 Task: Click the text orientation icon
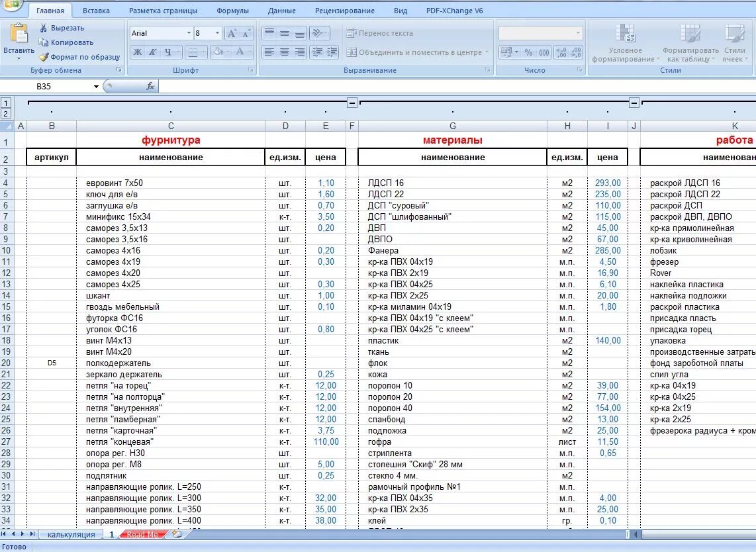pyautogui.click(x=317, y=33)
